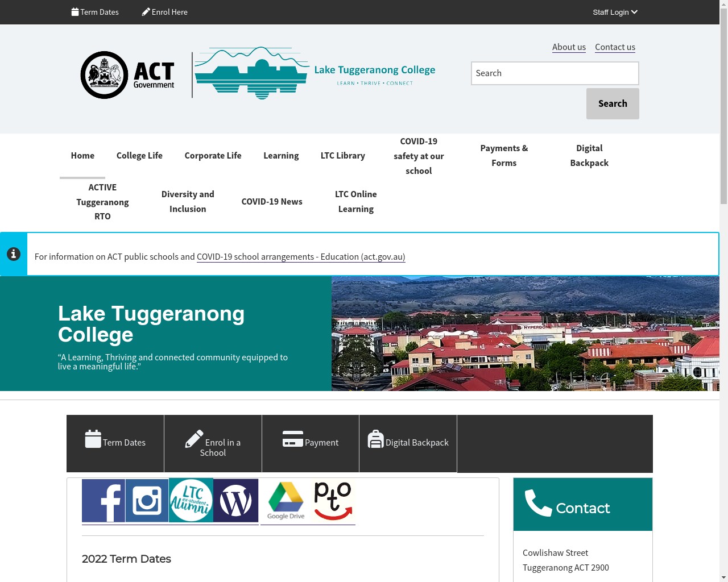Open the College Life menu
The image size is (728, 582).
pyautogui.click(x=139, y=155)
